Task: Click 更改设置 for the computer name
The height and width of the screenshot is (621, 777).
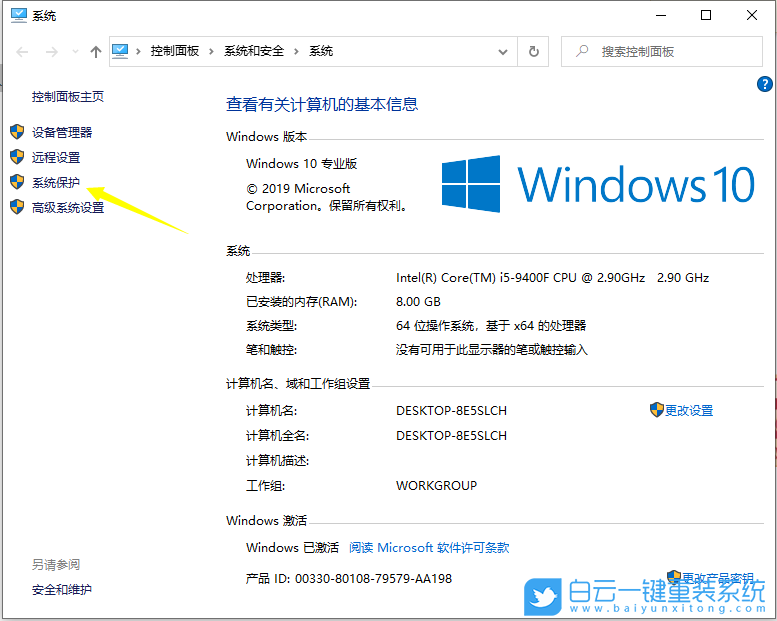Action: point(689,410)
